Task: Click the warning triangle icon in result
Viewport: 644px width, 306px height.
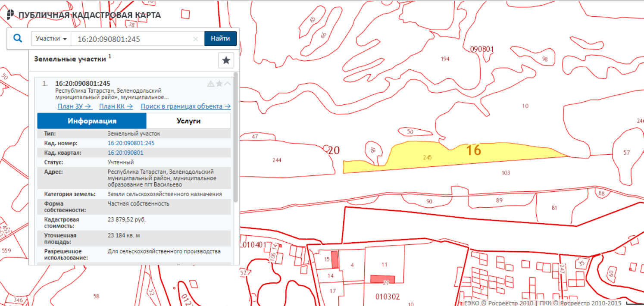Action: pos(211,84)
